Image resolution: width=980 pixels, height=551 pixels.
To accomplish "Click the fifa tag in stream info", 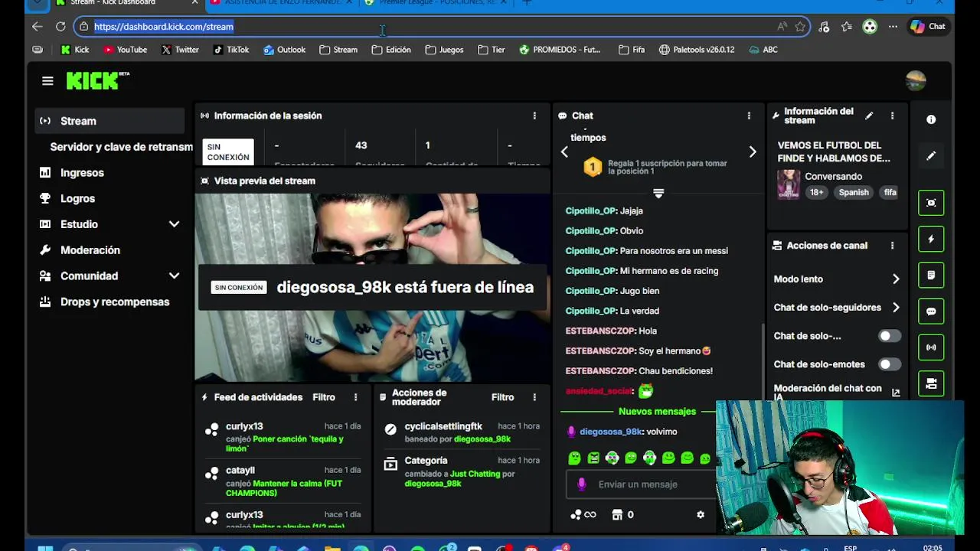I will point(890,193).
